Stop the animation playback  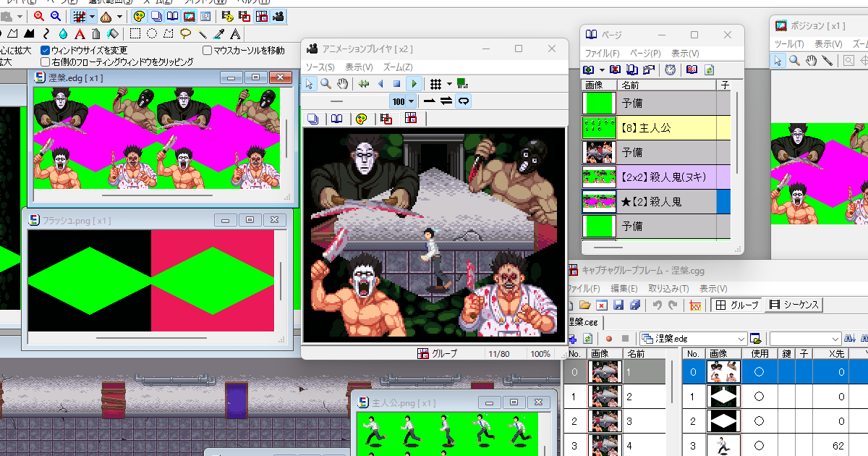tap(396, 84)
